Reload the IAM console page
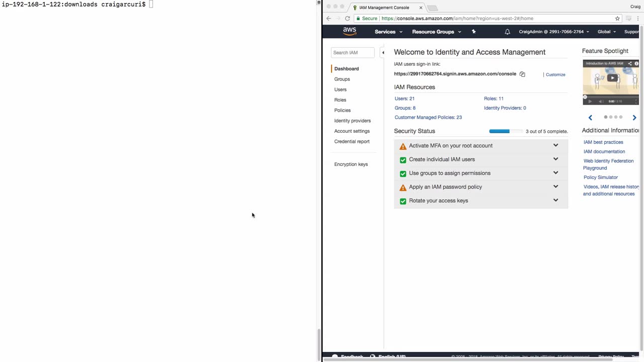The width and height of the screenshot is (644, 362). [x=347, y=19]
